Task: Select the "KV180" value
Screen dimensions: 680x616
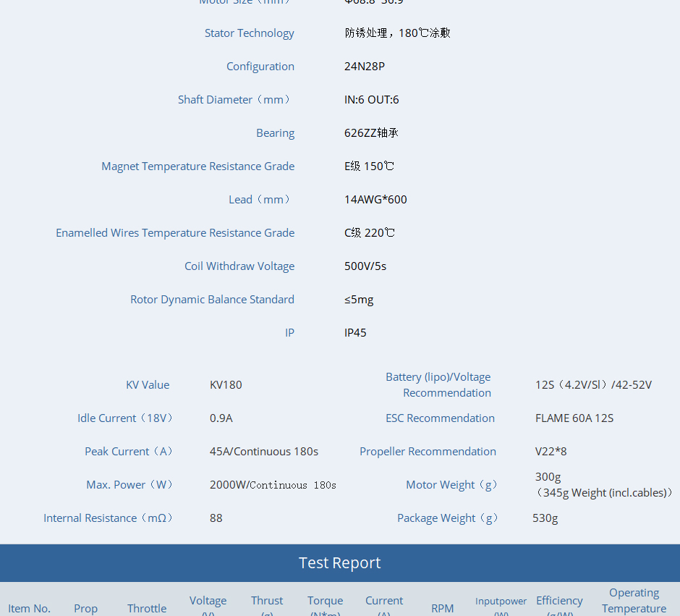Action: (x=226, y=385)
